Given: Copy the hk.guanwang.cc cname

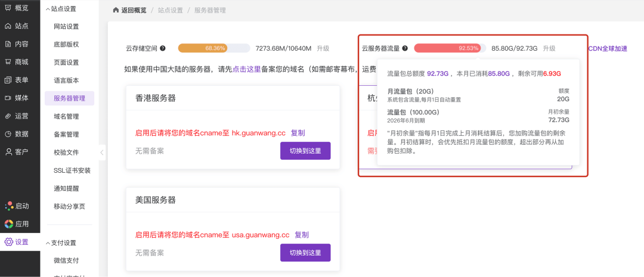Looking at the screenshot, I should [x=298, y=133].
